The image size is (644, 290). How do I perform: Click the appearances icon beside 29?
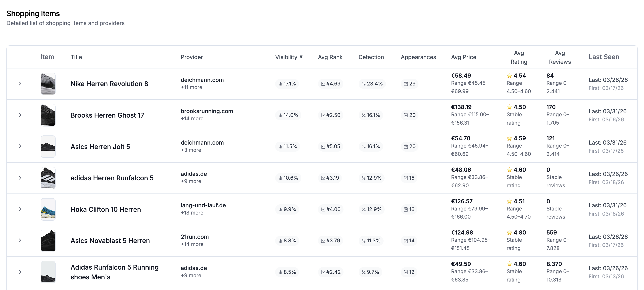[x=406, y=84]
